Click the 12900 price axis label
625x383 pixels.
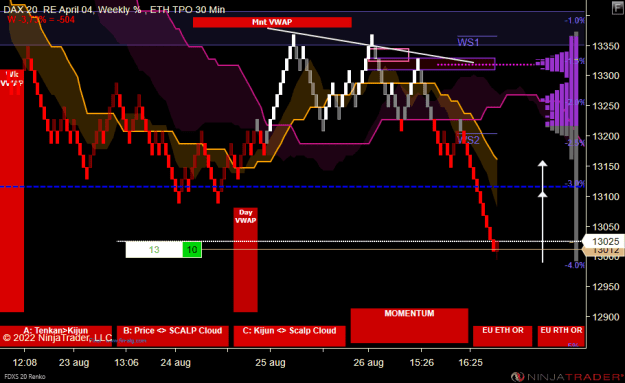point(605,317)
